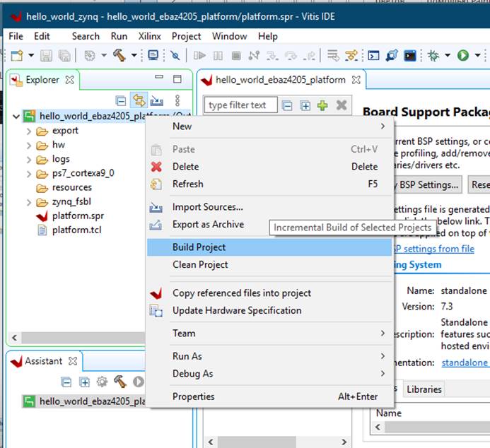Click the Debug bug icon in toolbar
Screen dimensions: 490x448
coord(433,55)
